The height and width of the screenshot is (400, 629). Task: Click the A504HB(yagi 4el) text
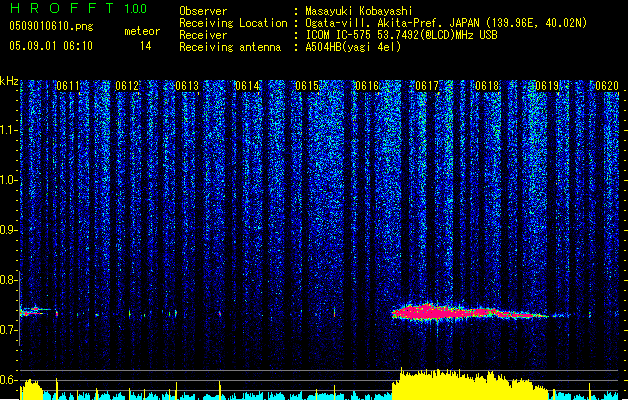(x=353, y=47)
